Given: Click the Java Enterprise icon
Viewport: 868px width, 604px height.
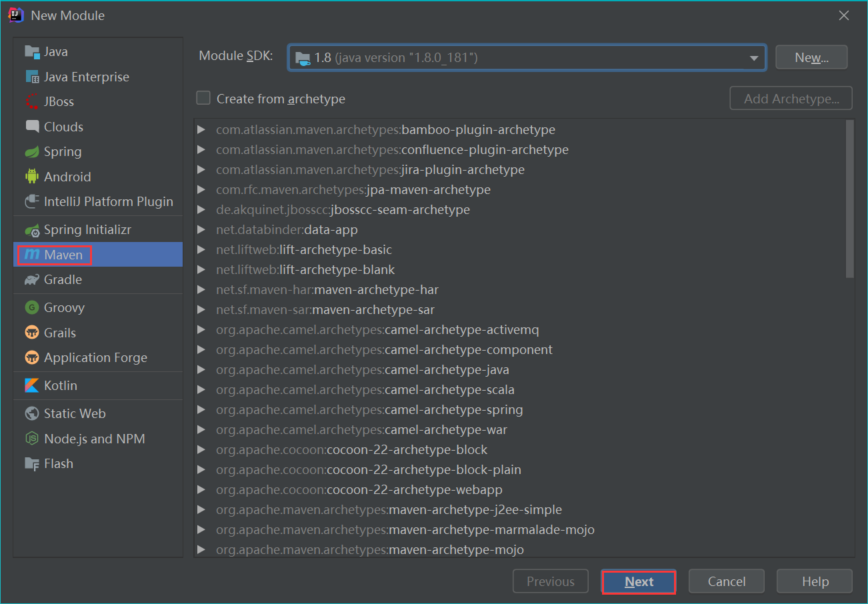Looking at the screenshot, I should pyautogui.click(x=32, y=77).
